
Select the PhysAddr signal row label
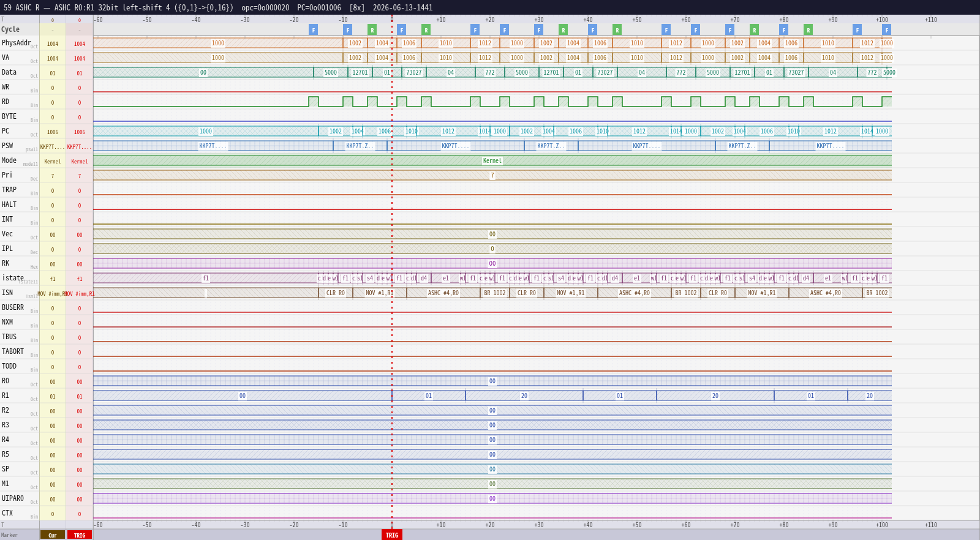pyautogui.click(x=16, y=43)
